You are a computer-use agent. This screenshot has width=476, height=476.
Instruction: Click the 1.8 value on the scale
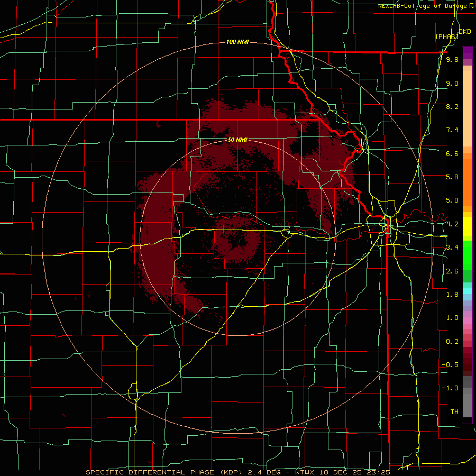(x=452, y=295)
